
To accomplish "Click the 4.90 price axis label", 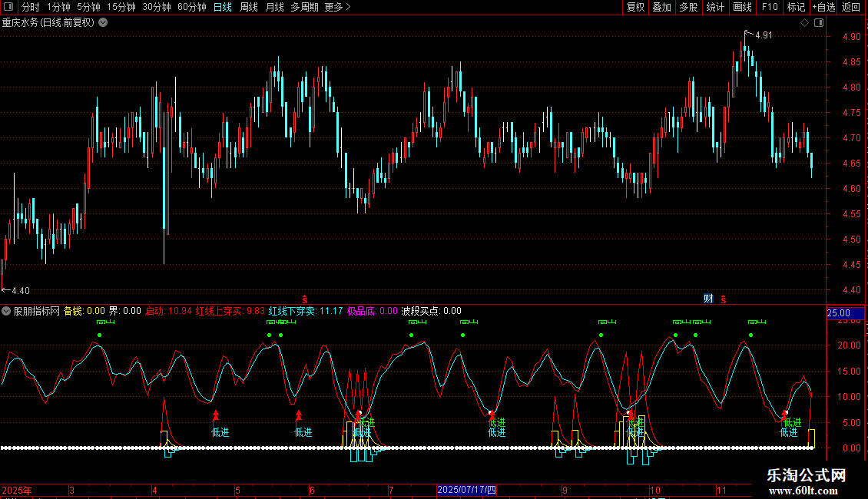I will tap(851, 37).
